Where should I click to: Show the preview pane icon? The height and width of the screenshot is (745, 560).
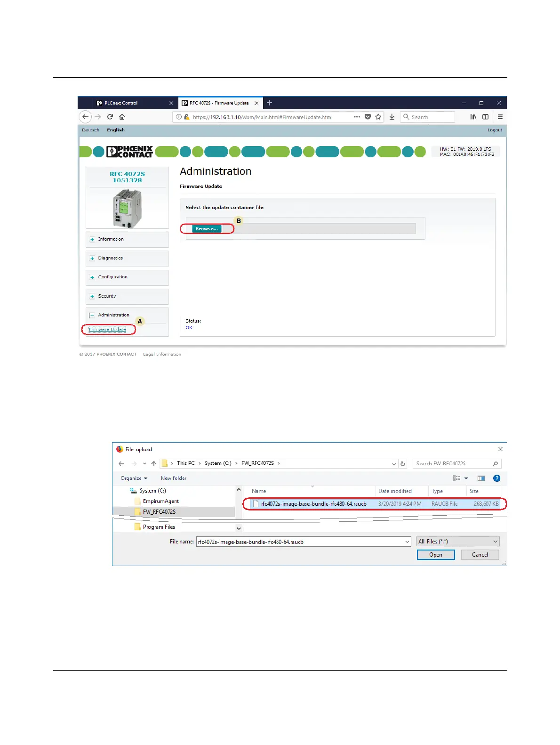pyautogui.click(x=481, y=478)
